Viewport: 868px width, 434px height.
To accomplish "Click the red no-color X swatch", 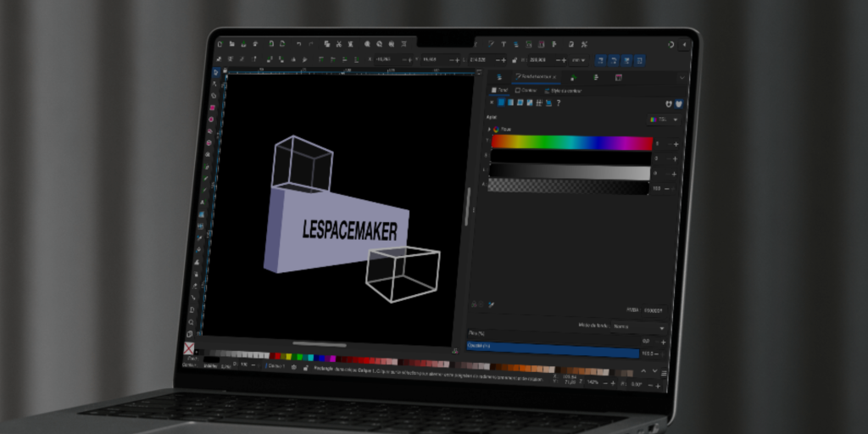I will click(x=188, y=348).
